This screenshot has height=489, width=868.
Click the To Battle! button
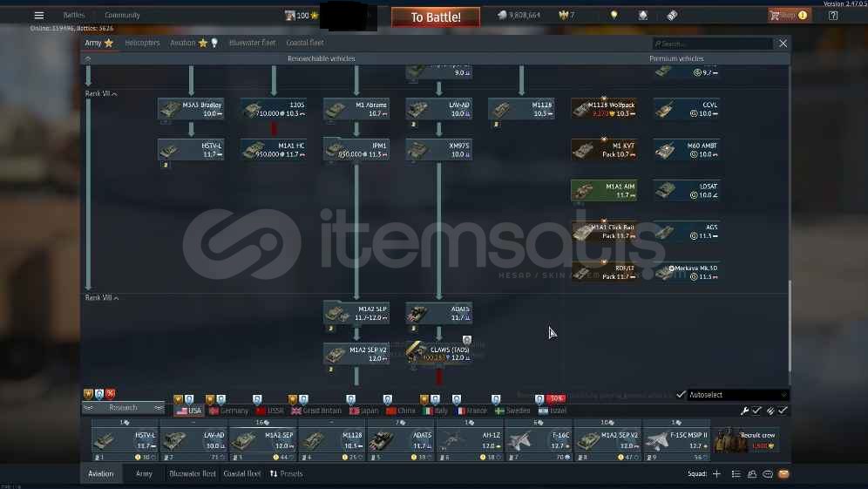[436, 17]
